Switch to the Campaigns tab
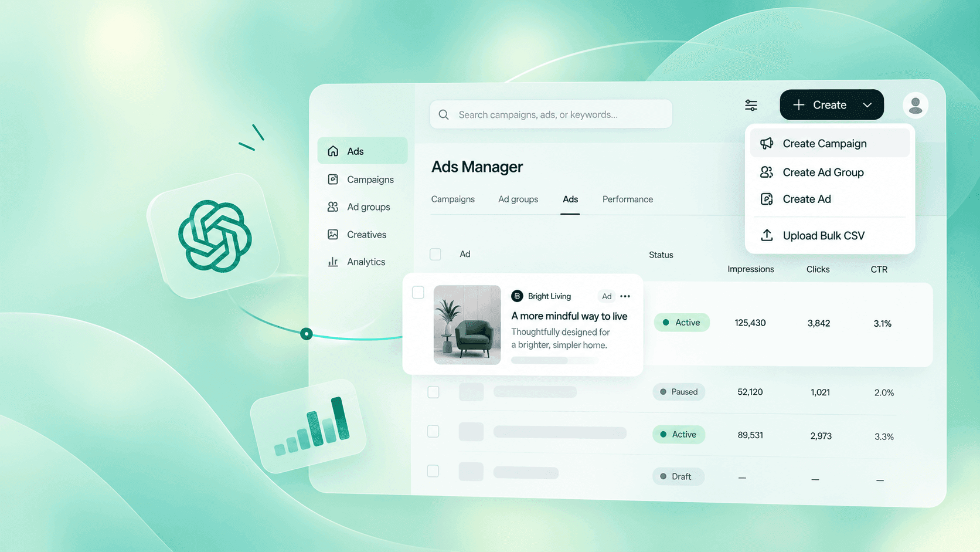This screenshot has height=552, width=980. (x=453, y=199)
